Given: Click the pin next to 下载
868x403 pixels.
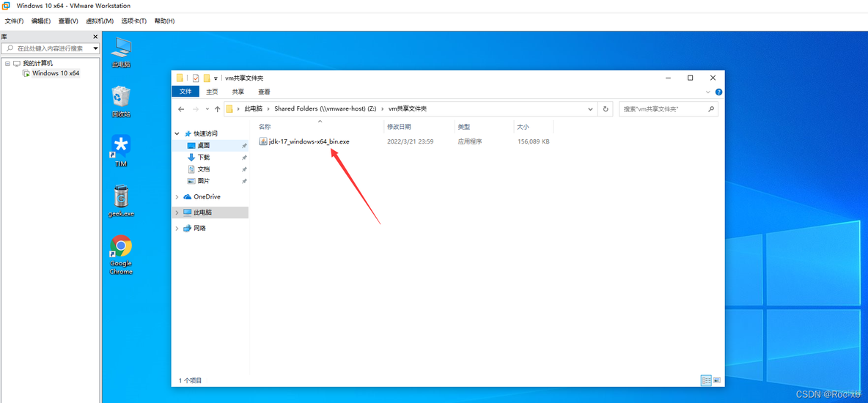Looking at the screenshot, I should point(244,158).
